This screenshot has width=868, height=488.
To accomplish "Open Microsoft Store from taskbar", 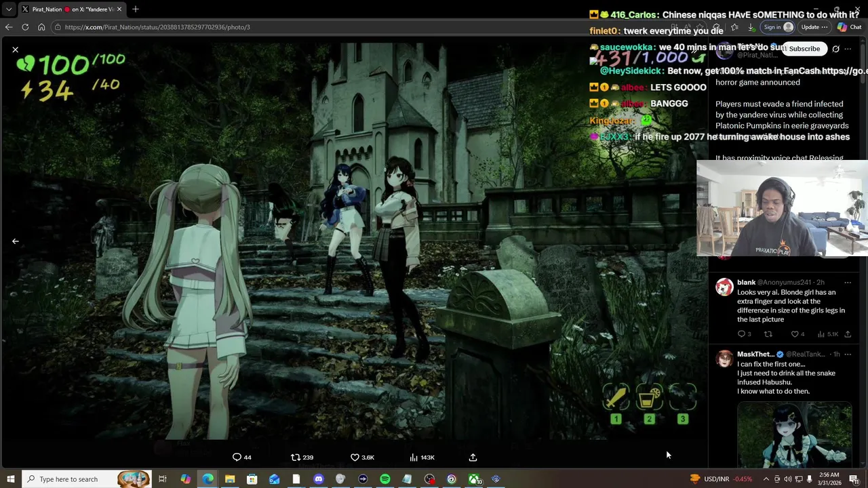I will pyautogui.click(x=252, y=479).
